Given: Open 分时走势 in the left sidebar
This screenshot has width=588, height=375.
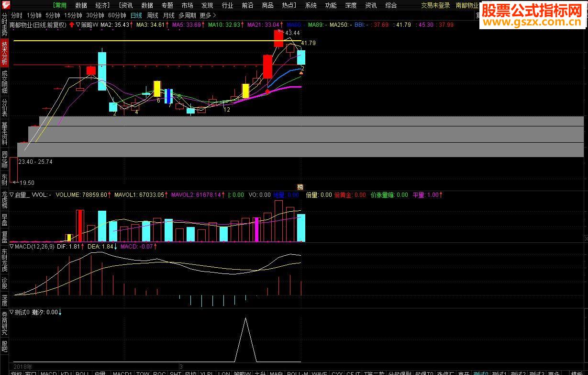Looking at the screenshot, I should [4, 24].
